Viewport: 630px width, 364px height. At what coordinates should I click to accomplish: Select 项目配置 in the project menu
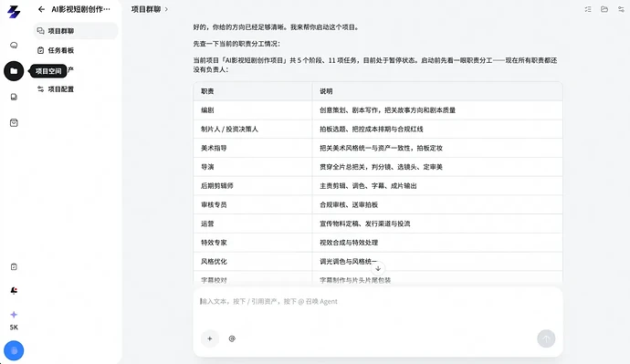[76, 89]
